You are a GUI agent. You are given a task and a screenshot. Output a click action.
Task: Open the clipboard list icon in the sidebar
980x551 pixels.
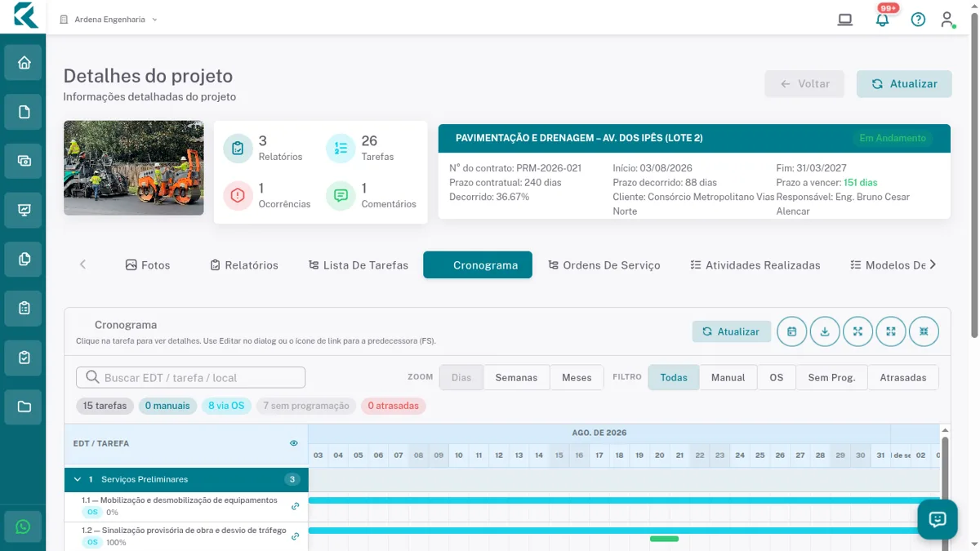(x=24, y=308)
